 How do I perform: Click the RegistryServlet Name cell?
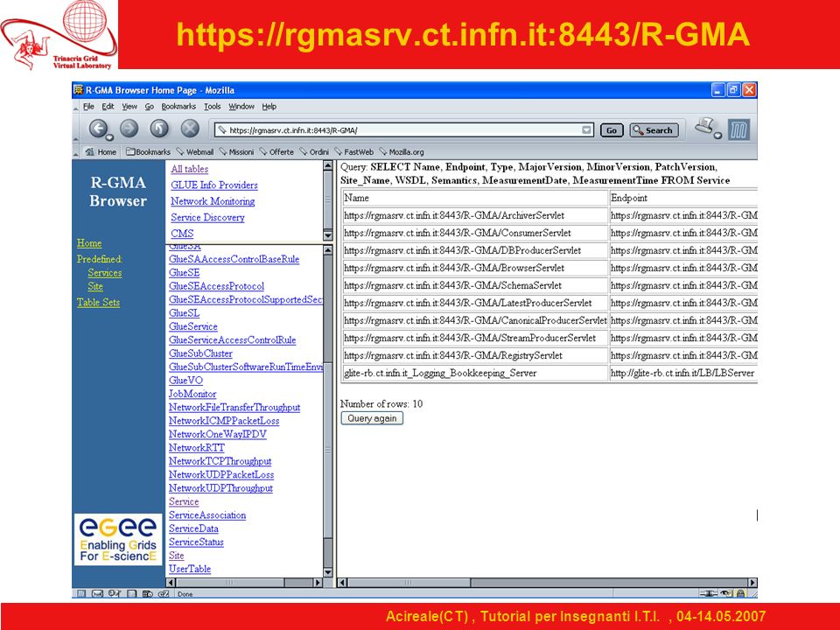click(x=475, y=355)
